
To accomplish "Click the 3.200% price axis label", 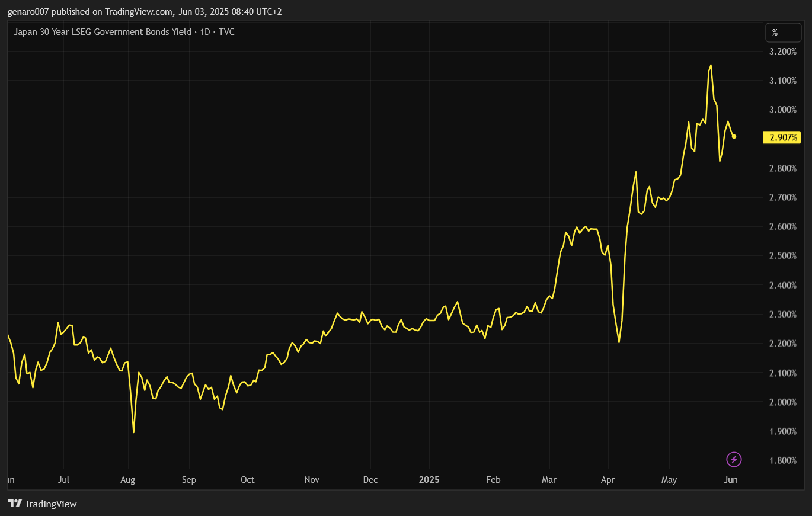I will point(783,52).
